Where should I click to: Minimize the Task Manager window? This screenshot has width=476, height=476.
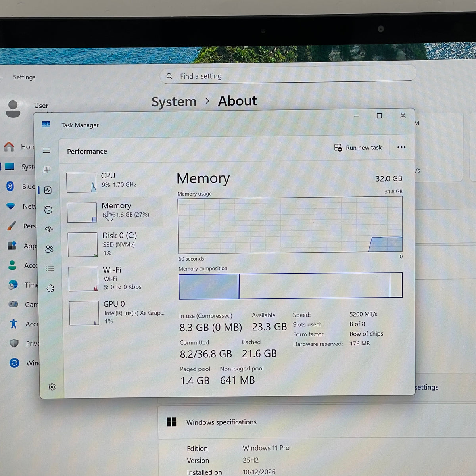coord(356,116)
